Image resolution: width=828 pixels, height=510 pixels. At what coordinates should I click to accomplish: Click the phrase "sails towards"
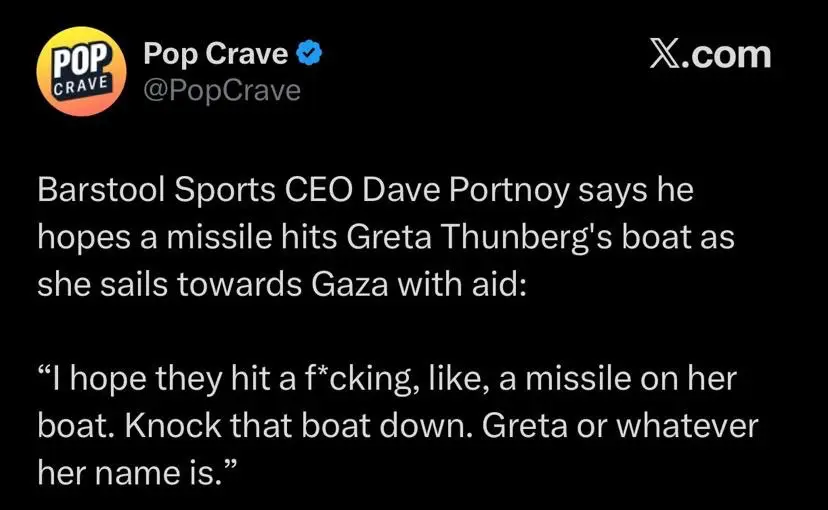click(x=183, y=283)
